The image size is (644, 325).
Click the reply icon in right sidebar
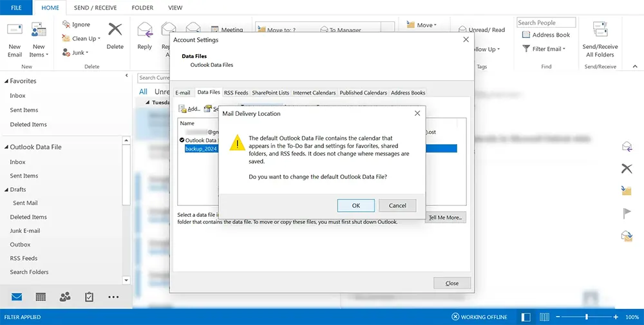627,147
